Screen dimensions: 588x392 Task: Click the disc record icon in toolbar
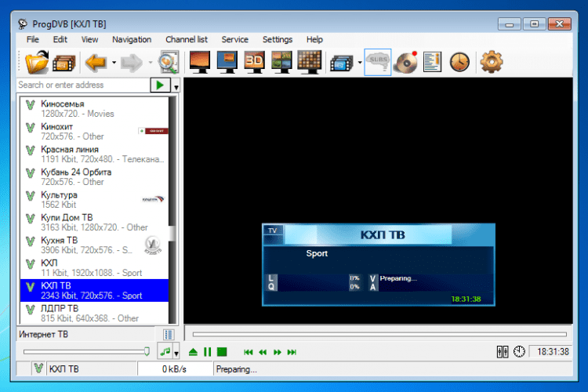pos(405,62)
